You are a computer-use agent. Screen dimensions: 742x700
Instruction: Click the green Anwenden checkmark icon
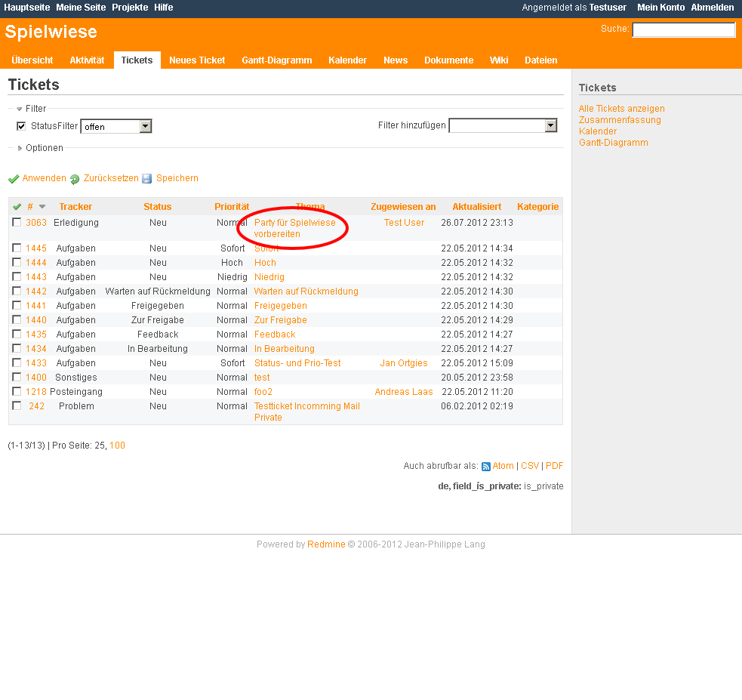pos(14,179)
